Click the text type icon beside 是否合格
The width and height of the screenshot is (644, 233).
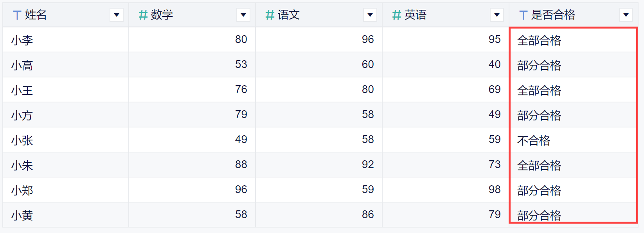(x=523, y=15)
